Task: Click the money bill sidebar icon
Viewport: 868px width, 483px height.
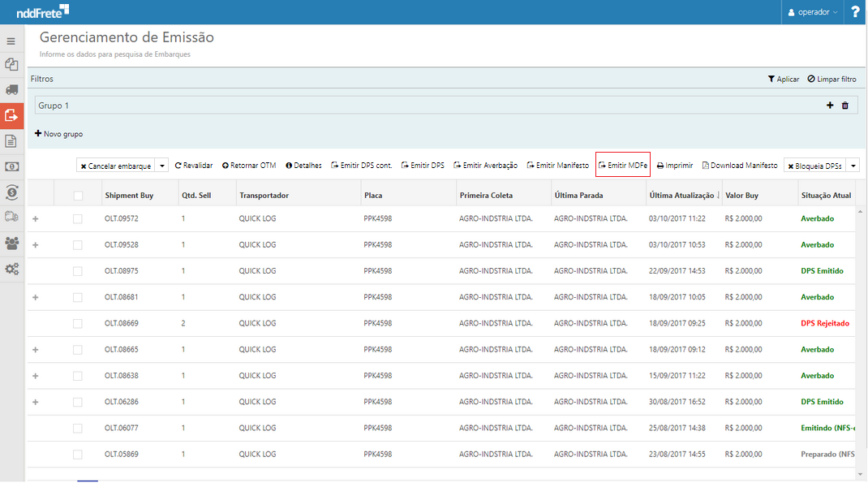Action: point(11,166)
